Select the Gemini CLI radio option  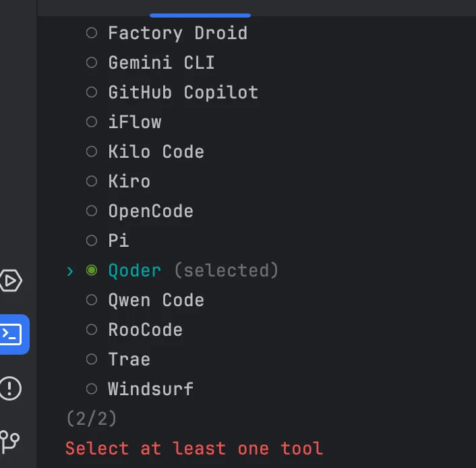coord(92,63)
